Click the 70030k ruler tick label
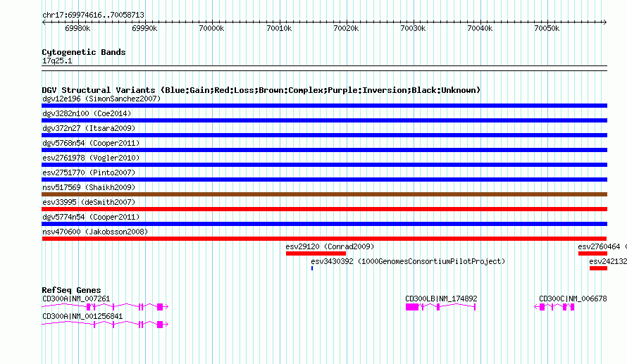The height and width of the screenshot is (364, 627). click(x=413, y=28)
